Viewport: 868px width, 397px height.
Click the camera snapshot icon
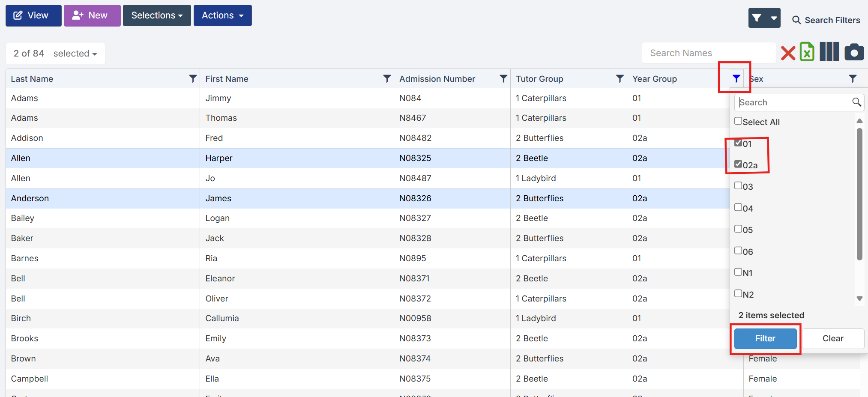click(x=854, y=52)
